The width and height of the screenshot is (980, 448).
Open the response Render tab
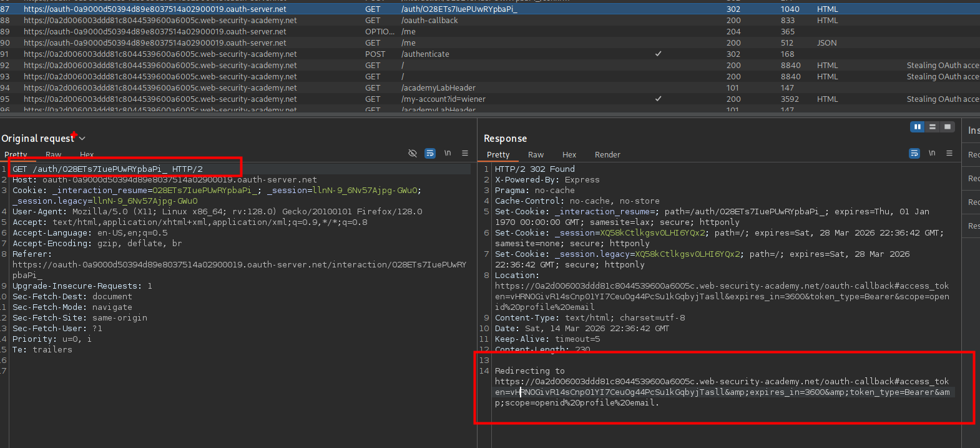[x=607, y=155]
